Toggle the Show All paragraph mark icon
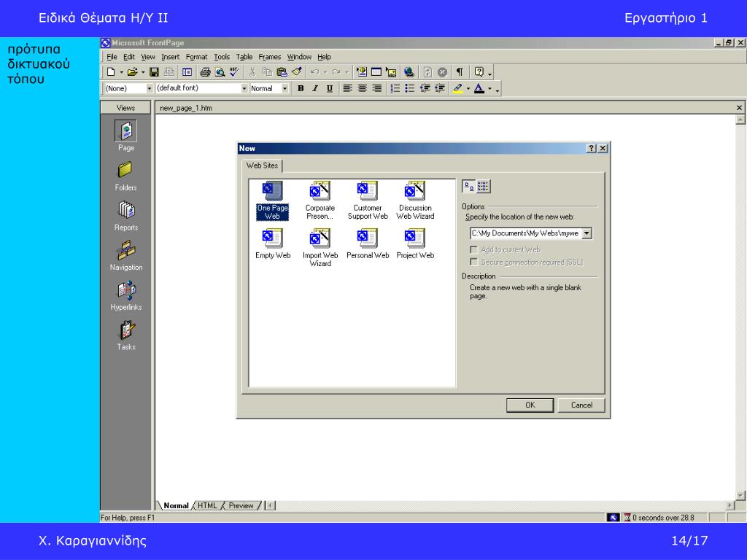The height and width of the screenshot is (560, 747). click(x=460, y=72)
